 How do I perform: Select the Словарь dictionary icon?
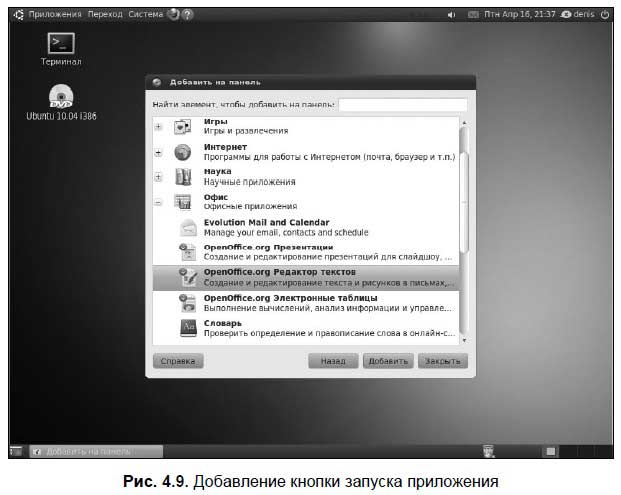coord(186,328)
